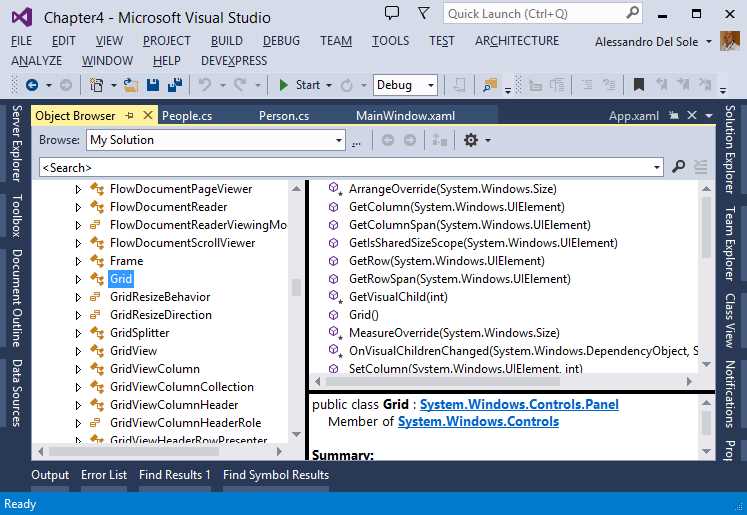Select the GridViewColumnHeader tree item
The height and width of the screenshot is (515, 747).
(x=174, y=405)
